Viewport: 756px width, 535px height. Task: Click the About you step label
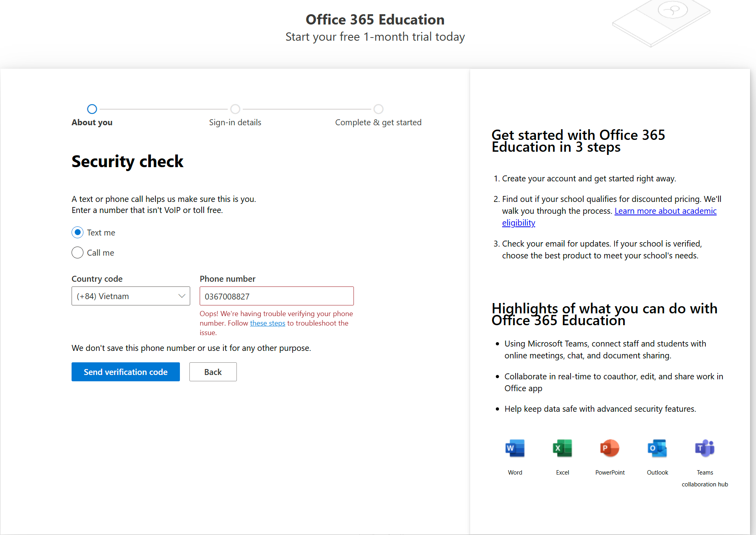(92, 122)
